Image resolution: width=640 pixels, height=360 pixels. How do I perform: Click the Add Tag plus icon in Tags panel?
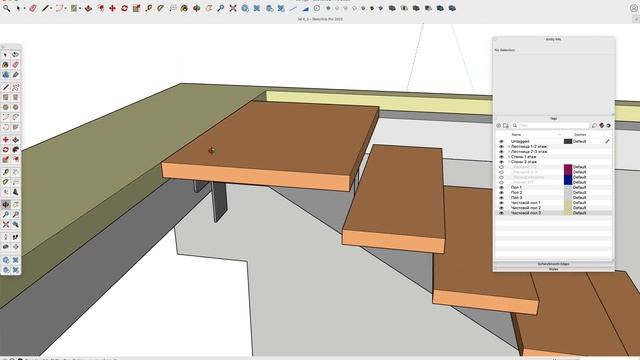498,126
